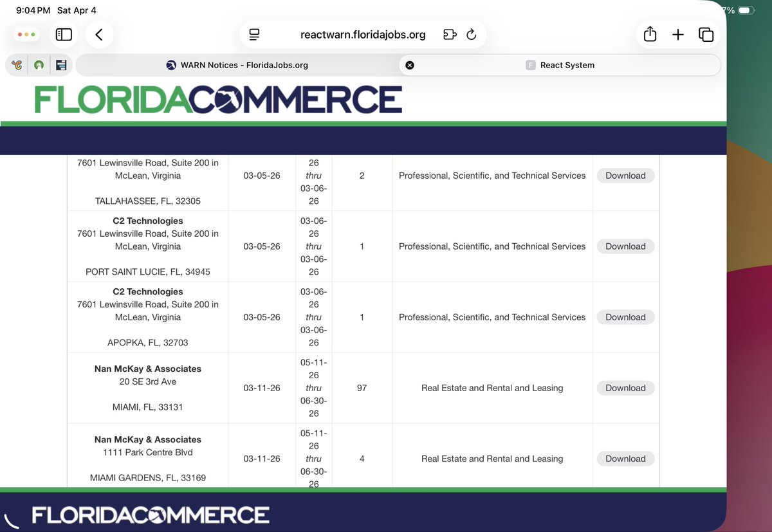772x532 pixels.
Task: Go back using the back chevron
Action: coord(99,35)
